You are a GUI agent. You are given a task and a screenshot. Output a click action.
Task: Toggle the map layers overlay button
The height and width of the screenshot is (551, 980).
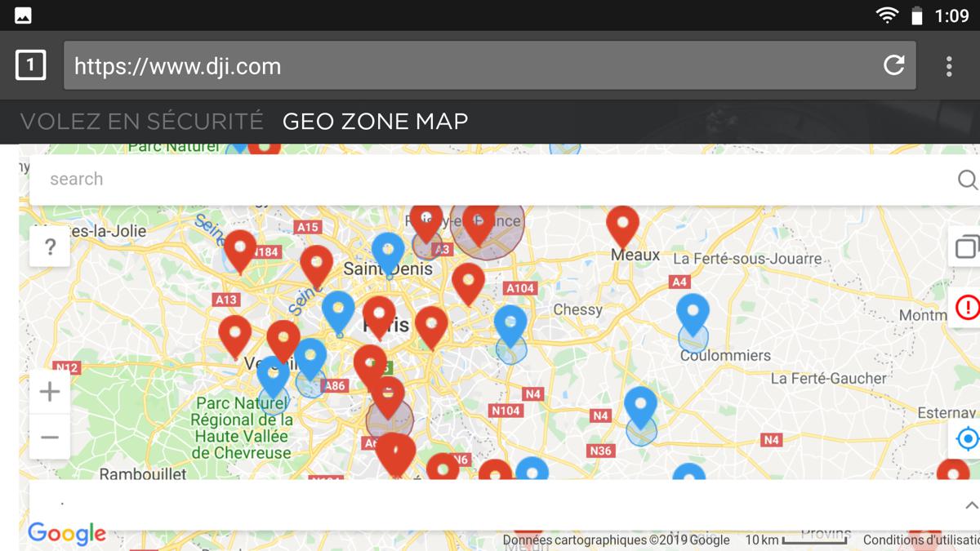967,246
